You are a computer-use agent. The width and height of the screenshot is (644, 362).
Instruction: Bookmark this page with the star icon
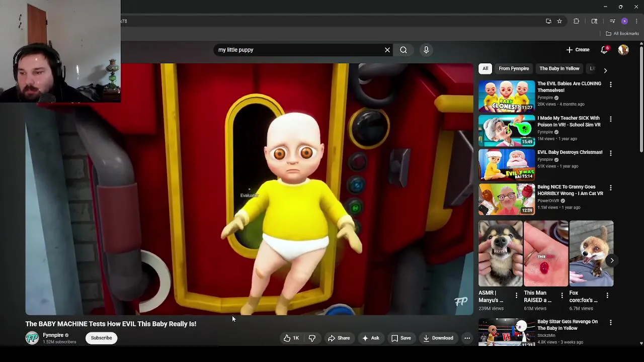559,21
